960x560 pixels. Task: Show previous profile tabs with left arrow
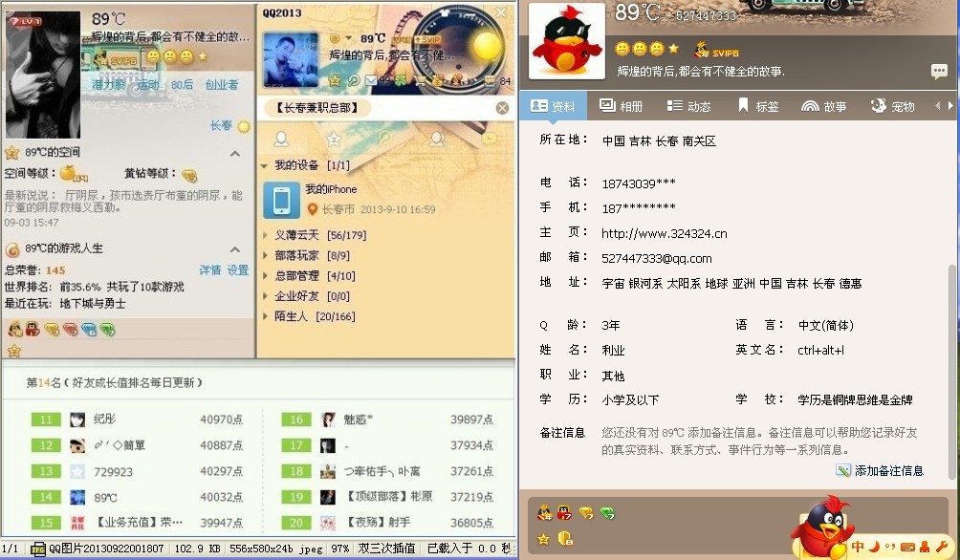937,106
